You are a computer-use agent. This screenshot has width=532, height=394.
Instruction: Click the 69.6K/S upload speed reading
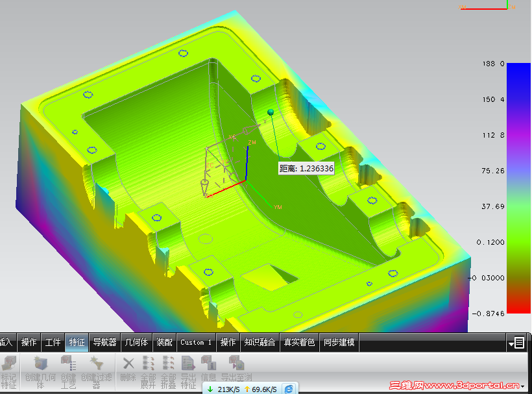click(264, 389)
